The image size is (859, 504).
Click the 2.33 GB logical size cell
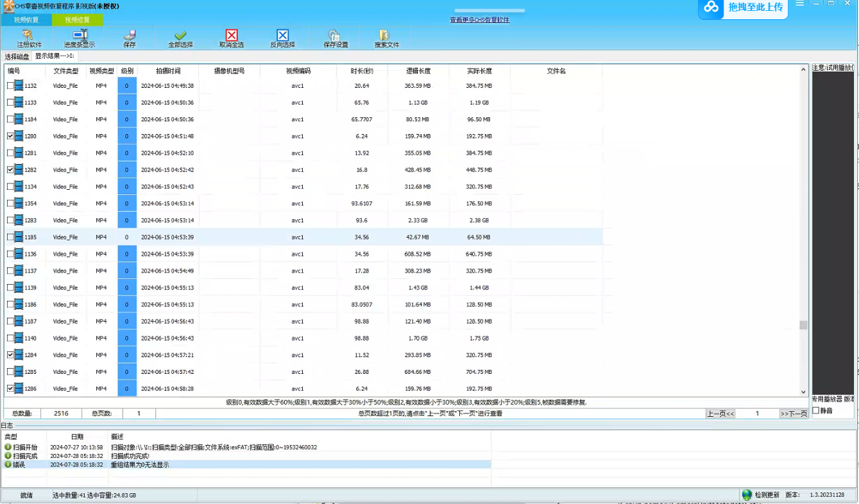tap(418, 220)
